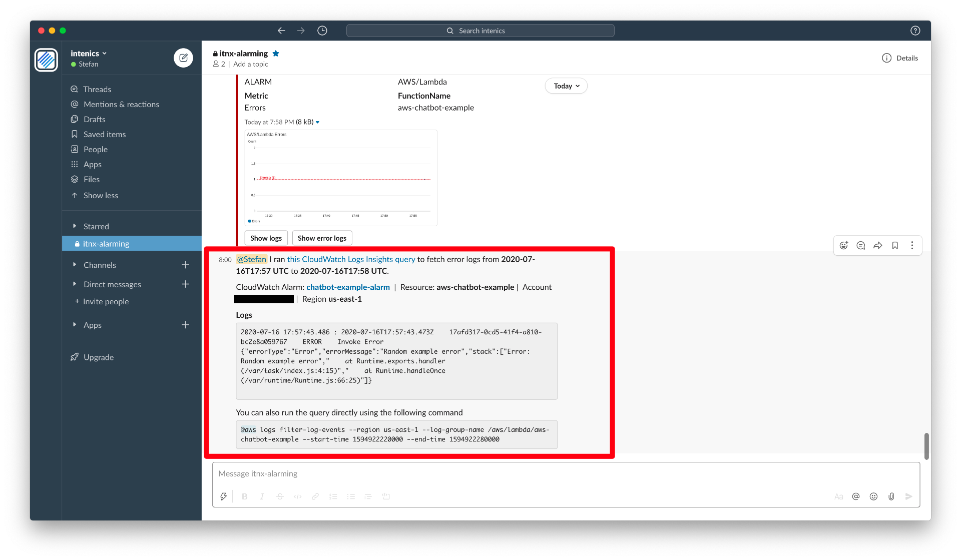The width and height of the screenshot is (961, 560).
Task: Open history clock icon
Action: pyautogui.click(x=322, y=31)
